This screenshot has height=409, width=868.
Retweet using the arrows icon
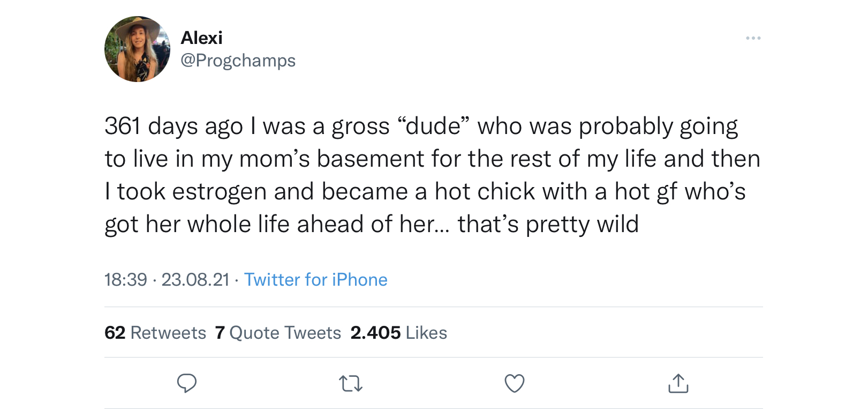tap(351, 383)
